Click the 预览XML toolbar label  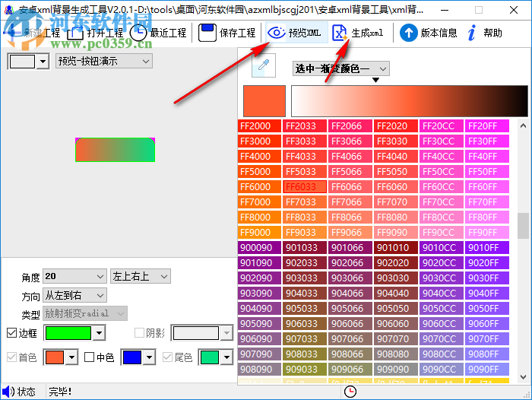tap(304, 33)
